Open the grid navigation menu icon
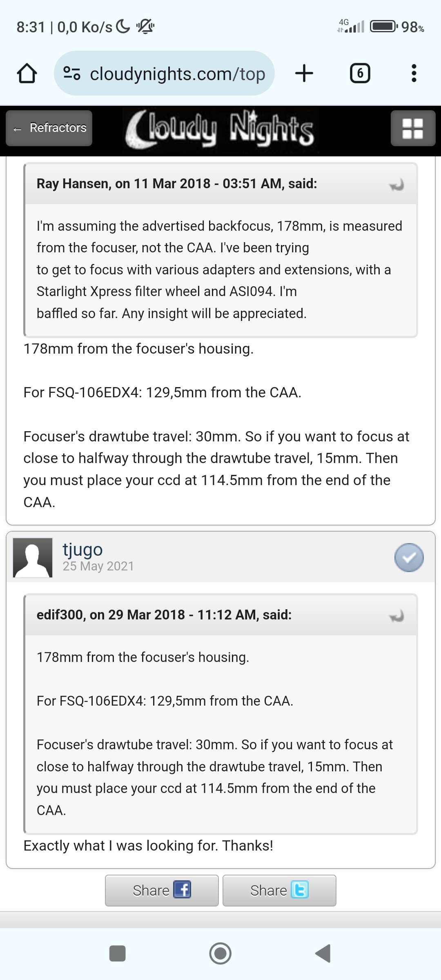Image resolution: width=441 pixels, height=980 pixels. [412, 128]
